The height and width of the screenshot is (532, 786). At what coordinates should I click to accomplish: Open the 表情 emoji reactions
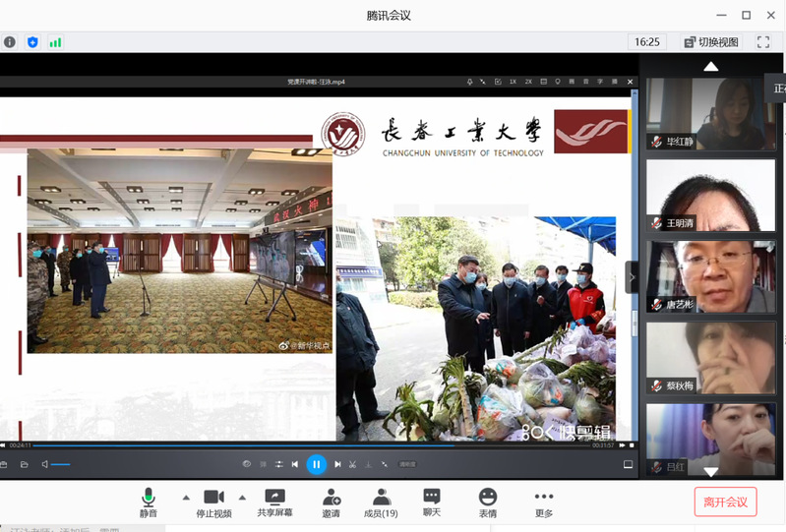(x=488, y=502)
